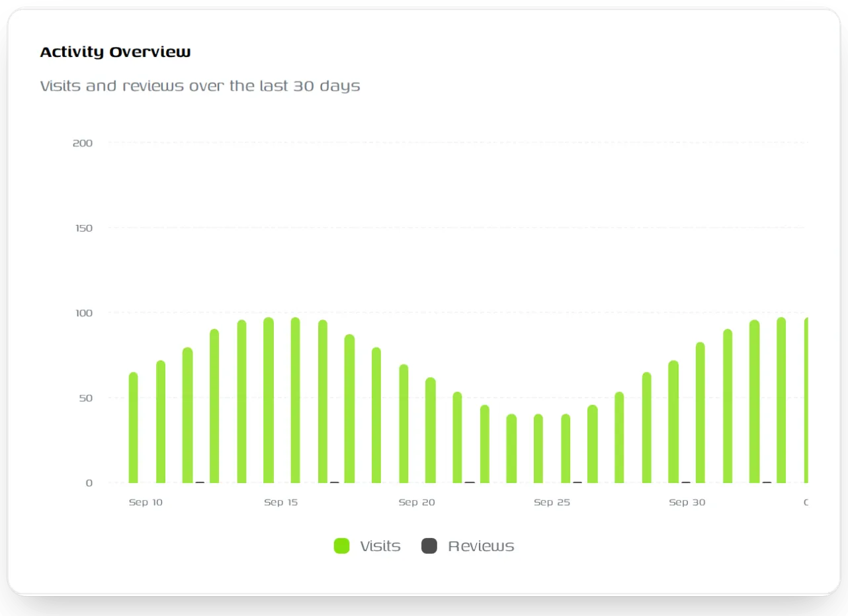Click the Sep 20 x-axis label
The width and height of the screenshot is (848, 616).
pos(417,502)
